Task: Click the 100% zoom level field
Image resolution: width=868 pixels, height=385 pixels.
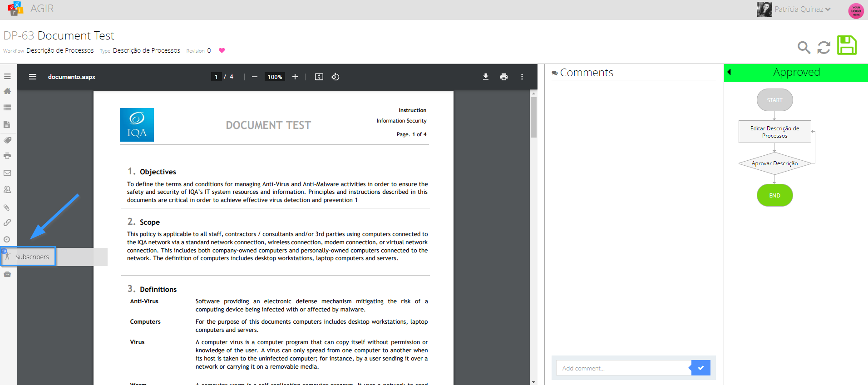Action: coord(275,77)
